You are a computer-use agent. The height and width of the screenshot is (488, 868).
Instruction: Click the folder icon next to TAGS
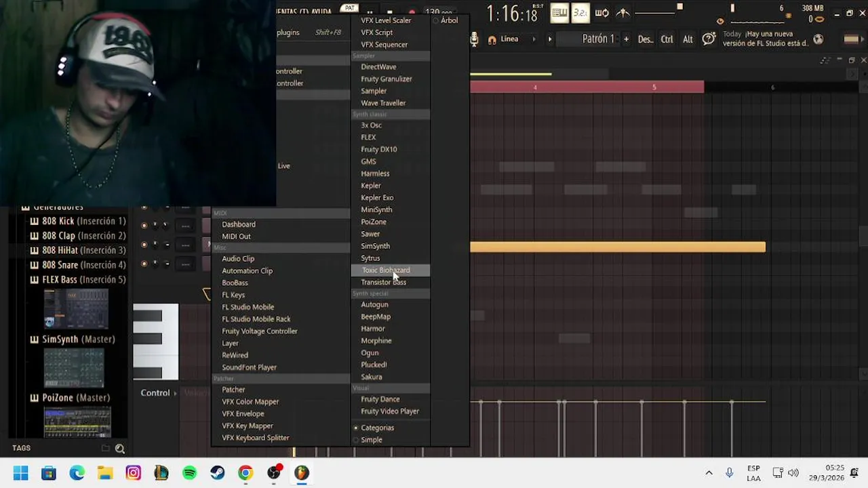tap(105, 448)
